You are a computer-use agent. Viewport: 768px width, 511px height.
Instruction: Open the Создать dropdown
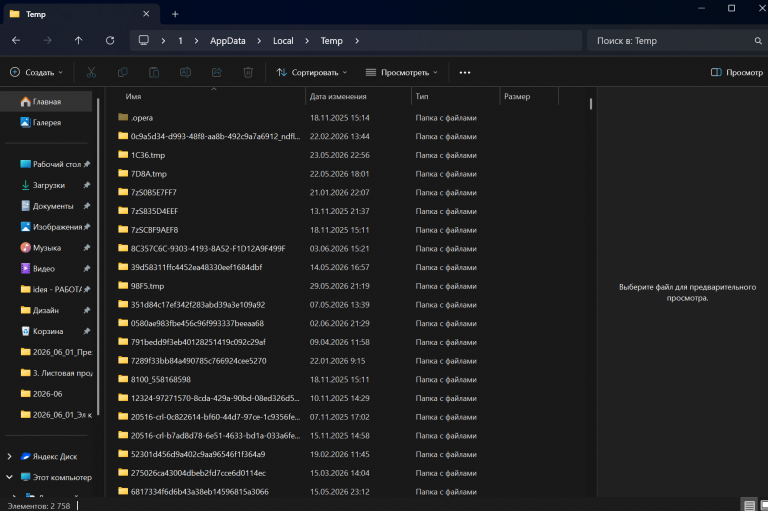point(37,73)
